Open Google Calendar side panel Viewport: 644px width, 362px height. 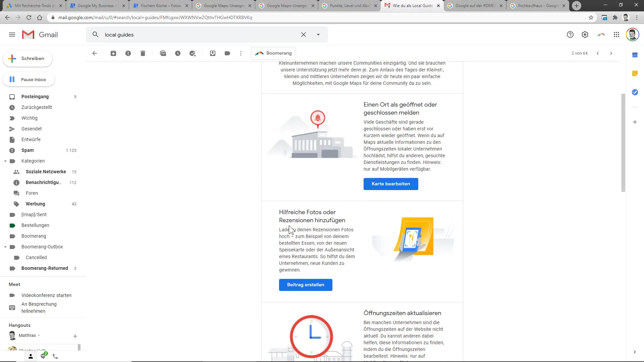[635, 55]
